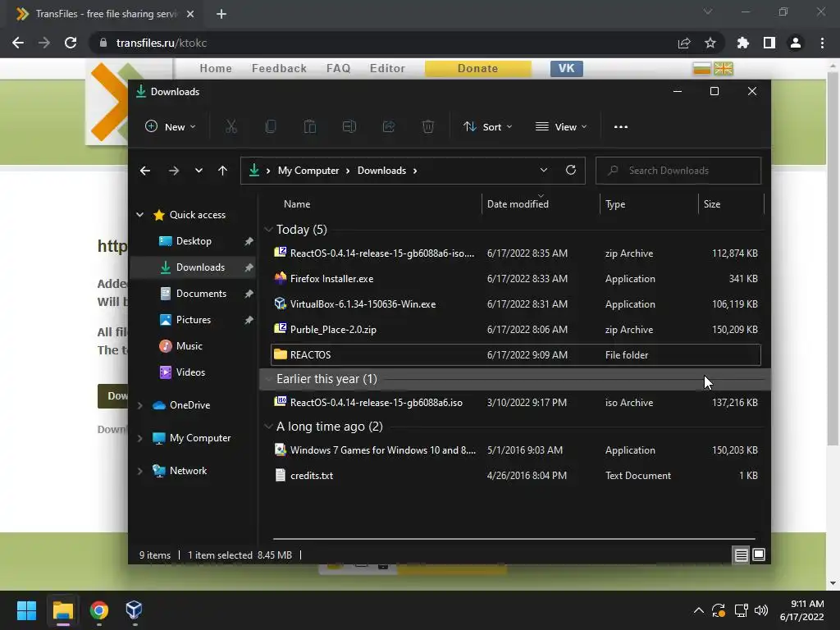Expand address bar history dropdown

coord(544,170)
